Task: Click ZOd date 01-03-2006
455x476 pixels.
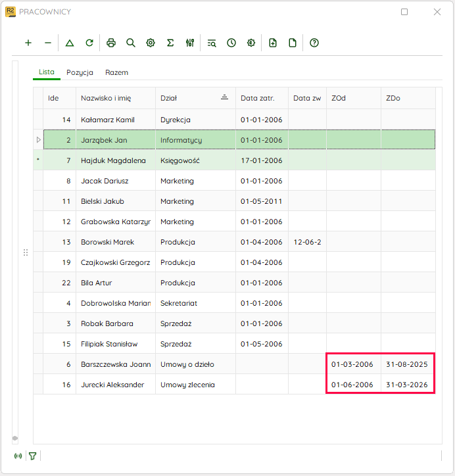Action: point(352,364)
